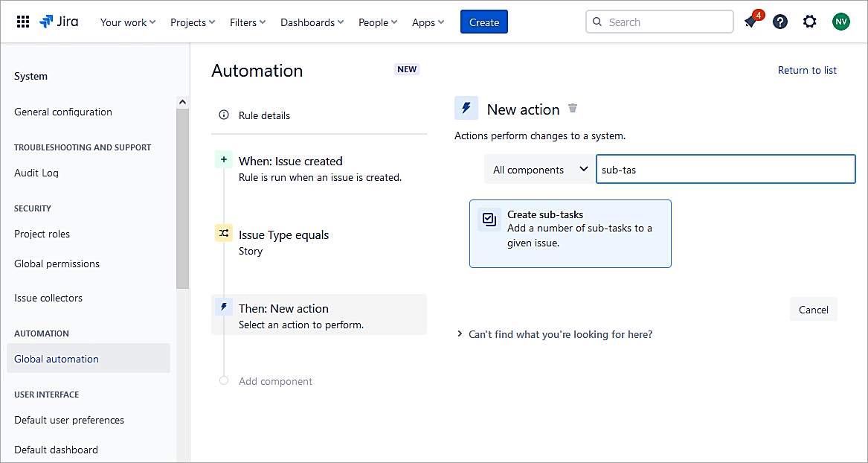Click the blue Create button
The image size is (868, 463).
[483, 22]
